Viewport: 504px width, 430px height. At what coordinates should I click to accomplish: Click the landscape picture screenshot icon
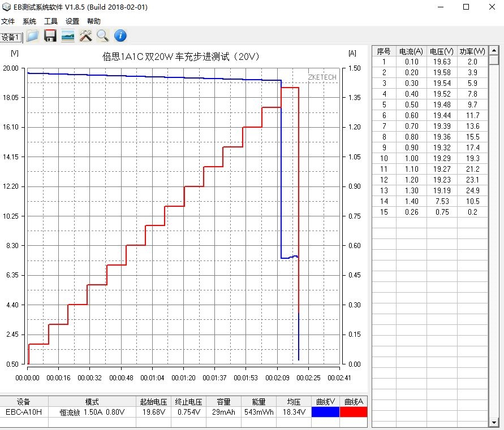[x=67, y=36]
